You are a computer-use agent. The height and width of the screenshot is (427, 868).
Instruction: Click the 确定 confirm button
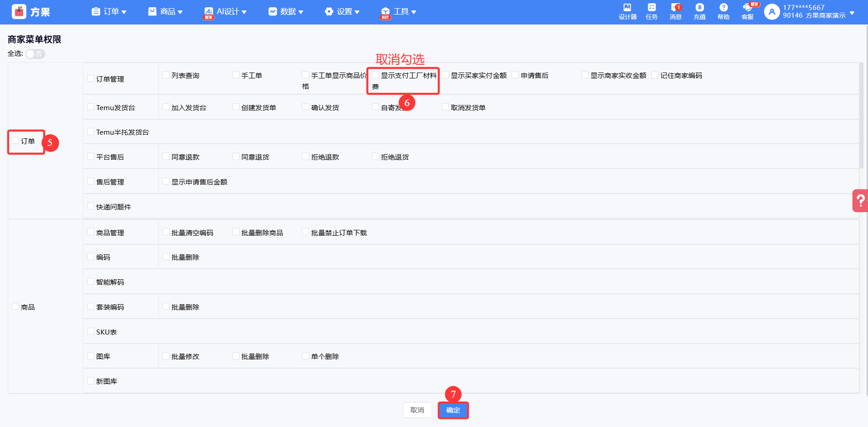point(453,410)
